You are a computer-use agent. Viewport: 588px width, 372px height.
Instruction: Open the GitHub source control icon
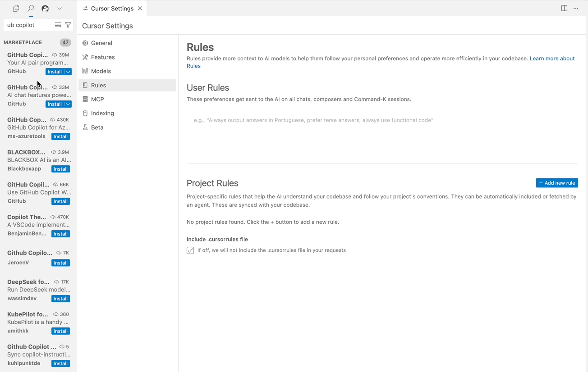pos(45,8)
